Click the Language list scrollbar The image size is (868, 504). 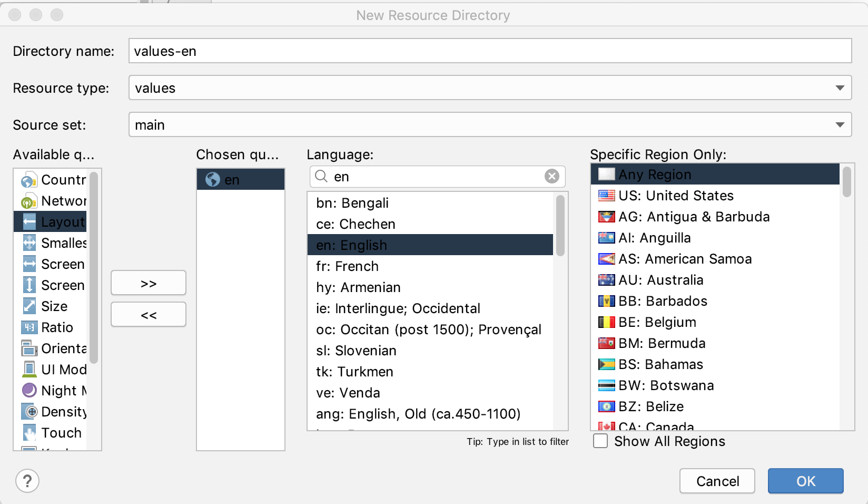tap(560, 225)
